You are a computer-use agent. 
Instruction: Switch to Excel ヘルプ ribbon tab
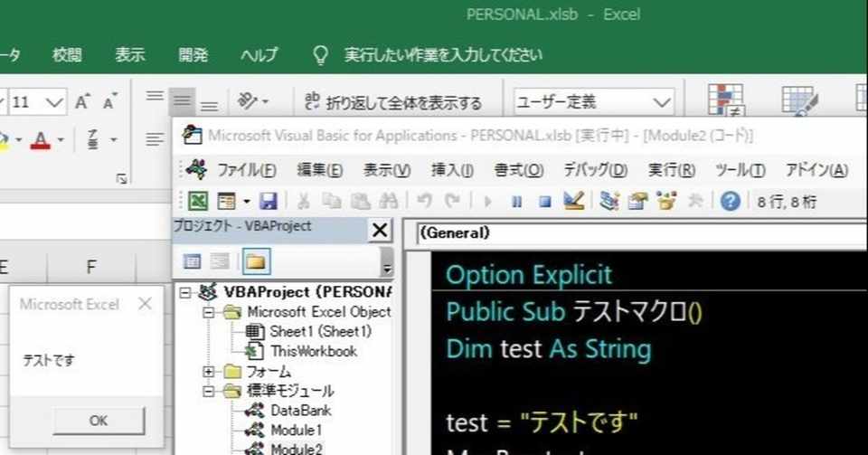259,54
